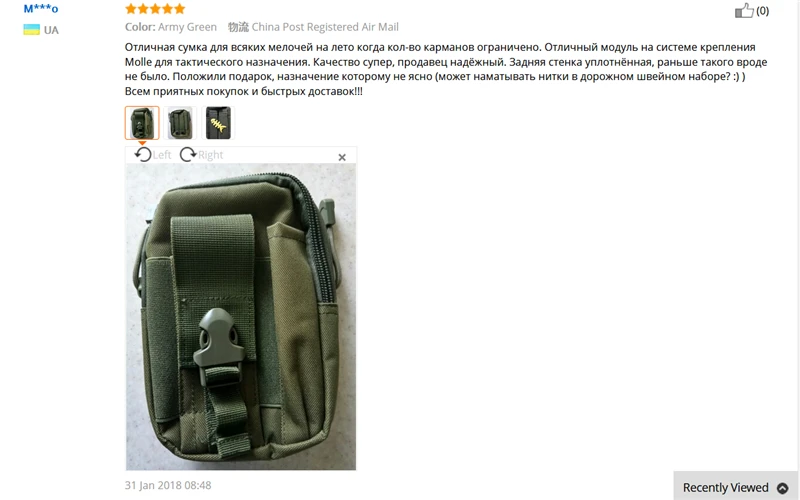View the fish bone gift thumbnail
Viewport: 800px width, 500px height.
coord(218,123)
